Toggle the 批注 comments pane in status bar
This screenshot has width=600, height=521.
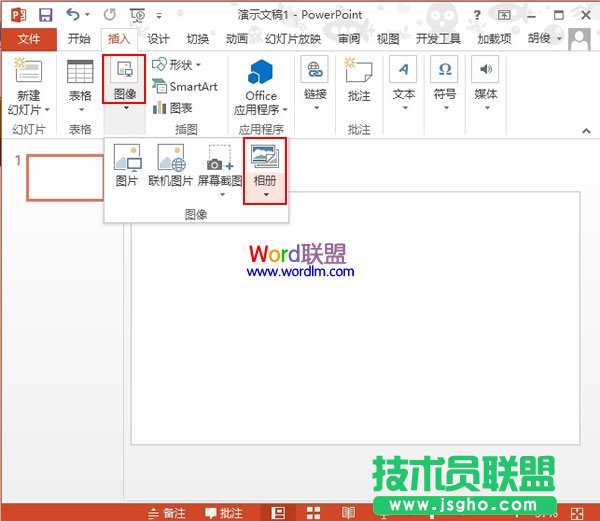point(223,513)
